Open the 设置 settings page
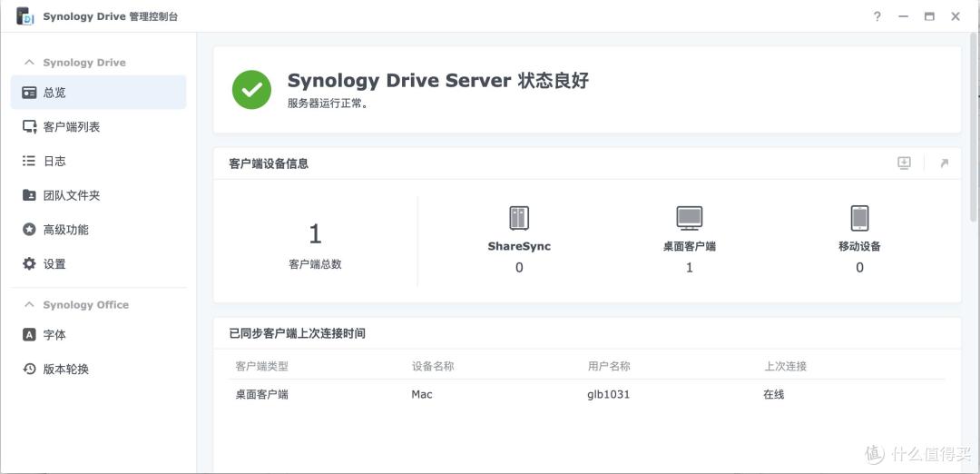Viewport: 980px width, 474px height. pos(98,264)
